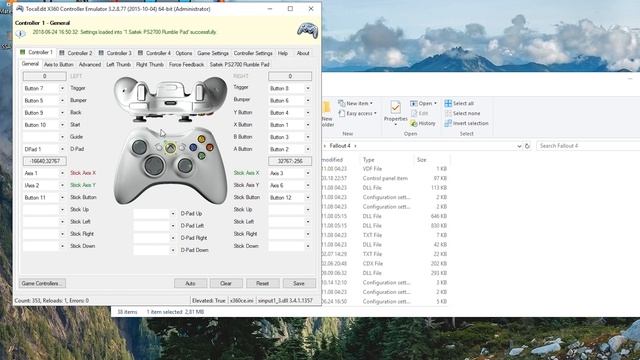This screenshot has width=640, height=360.
Task: Switch to the Controller 2 tab
Action: (x=76, y=53)
